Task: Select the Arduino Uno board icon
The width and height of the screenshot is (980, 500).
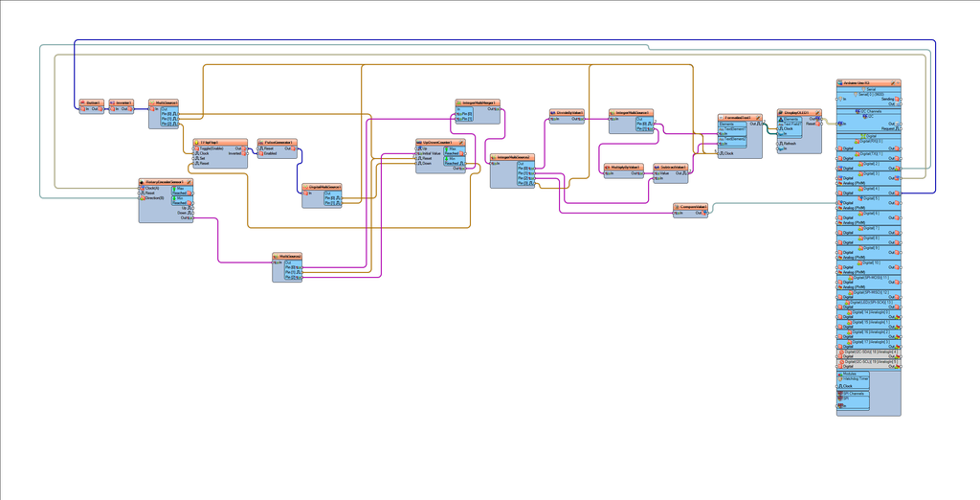Action: (x=841, y=82)
